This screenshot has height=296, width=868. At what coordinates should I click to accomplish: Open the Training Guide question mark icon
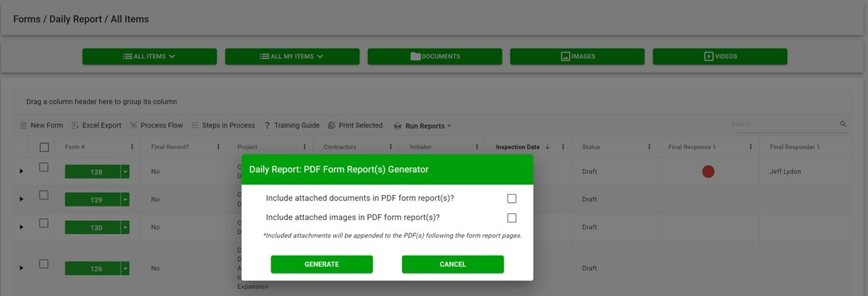pos(267,125)
